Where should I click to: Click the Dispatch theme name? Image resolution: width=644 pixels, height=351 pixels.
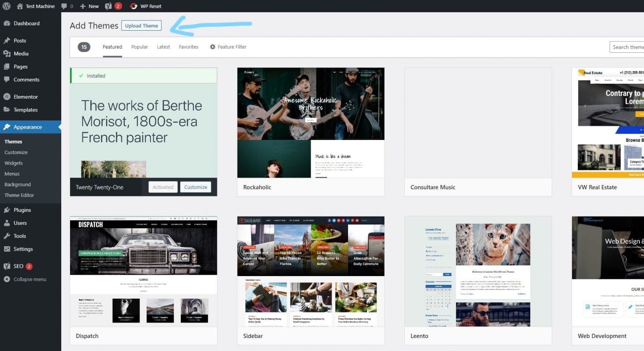tap(87, 336)
